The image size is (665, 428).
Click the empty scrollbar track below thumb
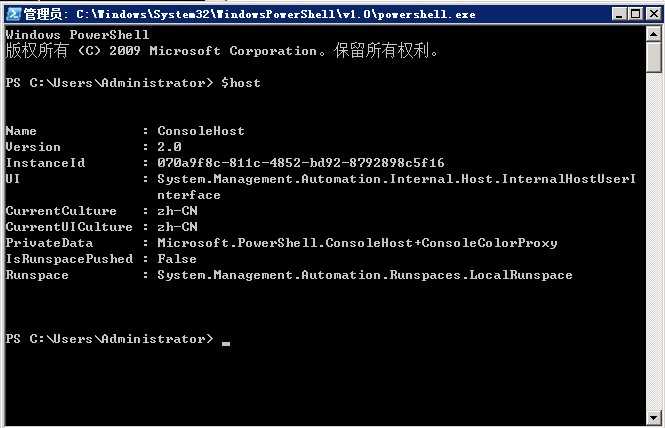[654, 242]
